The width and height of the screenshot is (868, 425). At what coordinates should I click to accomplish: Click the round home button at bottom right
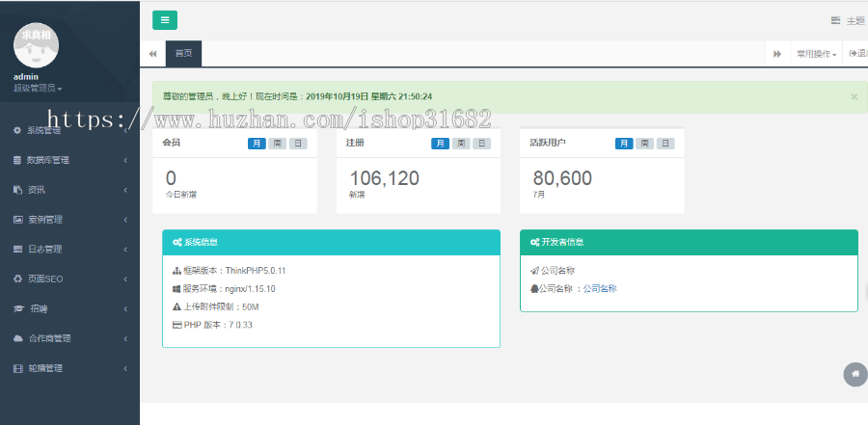point(855,375)
